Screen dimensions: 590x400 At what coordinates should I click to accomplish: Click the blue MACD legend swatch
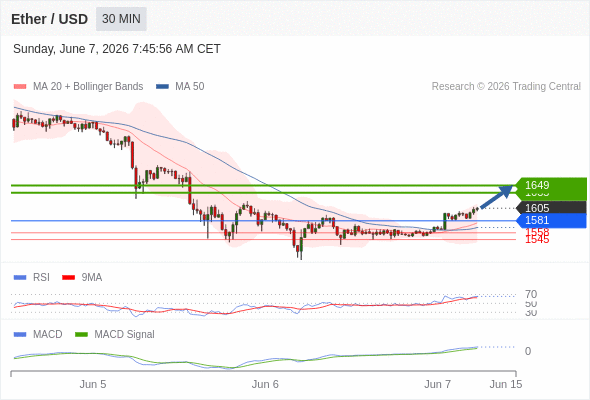coord(20,335)
